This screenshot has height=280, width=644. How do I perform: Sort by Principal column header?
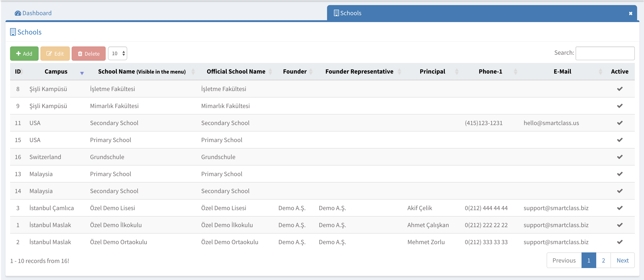click(432, 71)
